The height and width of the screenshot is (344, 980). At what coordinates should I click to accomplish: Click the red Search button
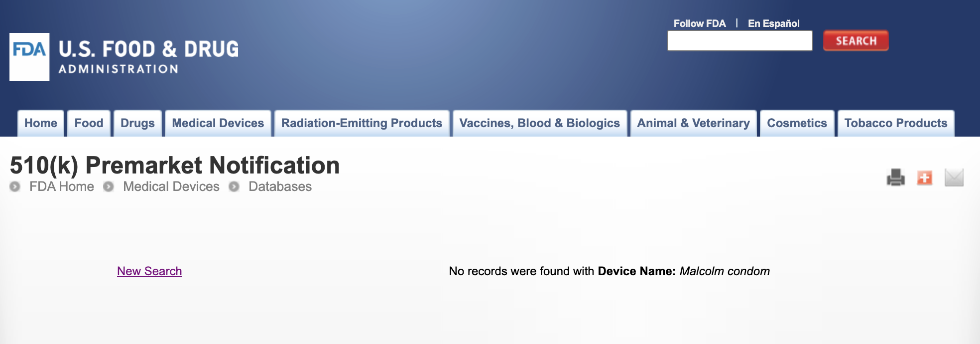[x=856, y=41]
